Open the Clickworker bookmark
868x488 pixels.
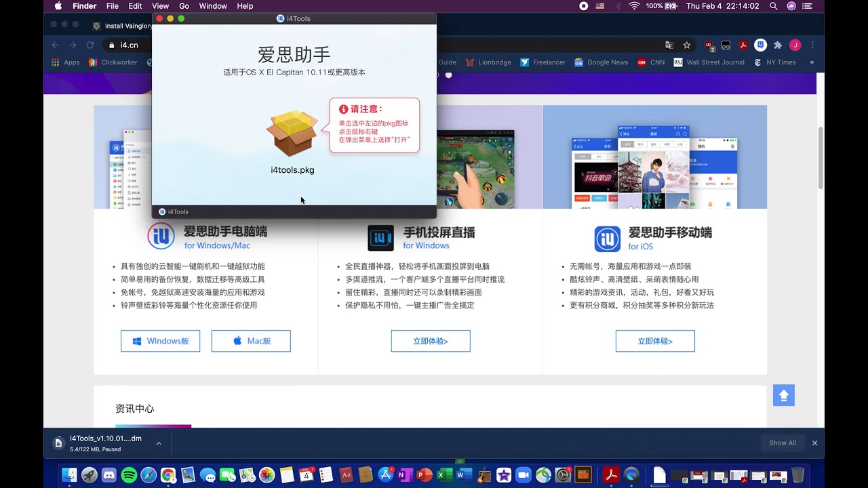point(113,62)
